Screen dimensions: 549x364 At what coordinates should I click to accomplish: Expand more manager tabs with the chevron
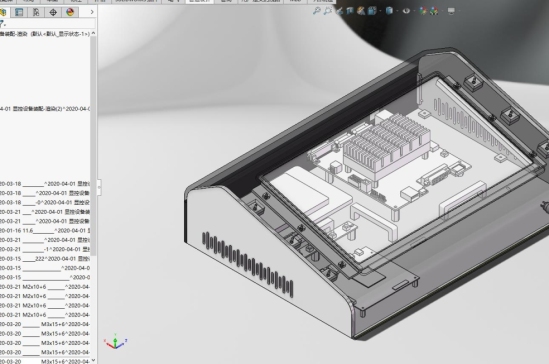pyautogui.click(x=92, y=12)
